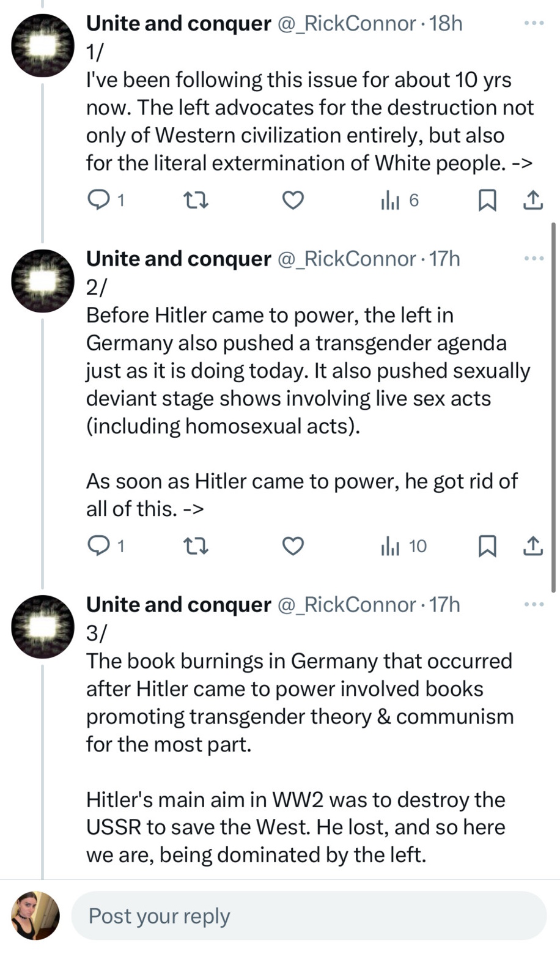Image resolution: width=560 pixels, height=954 pixels.
Task: Like the second tweet marked 2/
Action: click(x=293, y=546)
